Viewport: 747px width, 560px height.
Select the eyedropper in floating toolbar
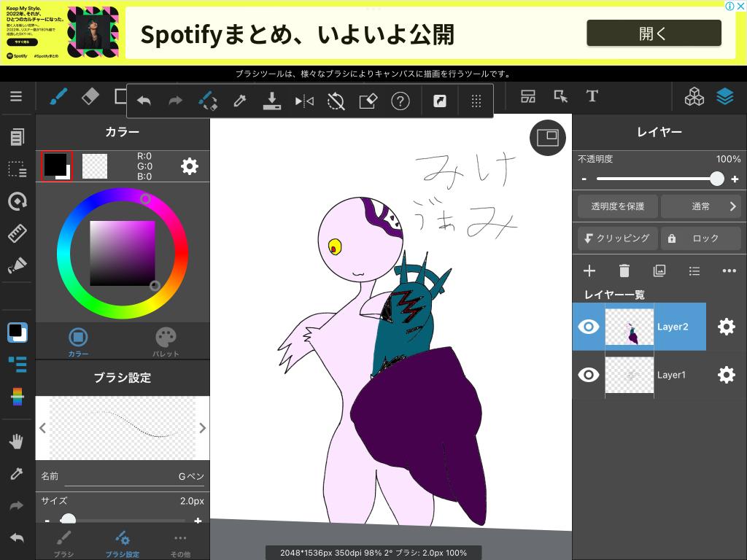[239, 101]
